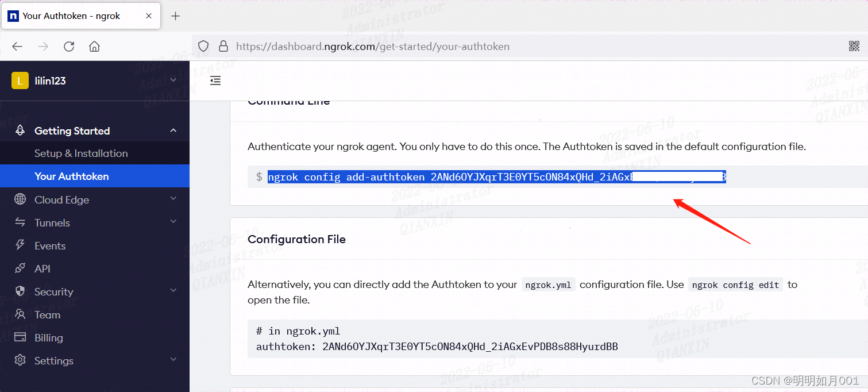Expand the Cloud Edge chevron
The width and height of the screenshot is (868, 392).
click(x=173, y=199)
